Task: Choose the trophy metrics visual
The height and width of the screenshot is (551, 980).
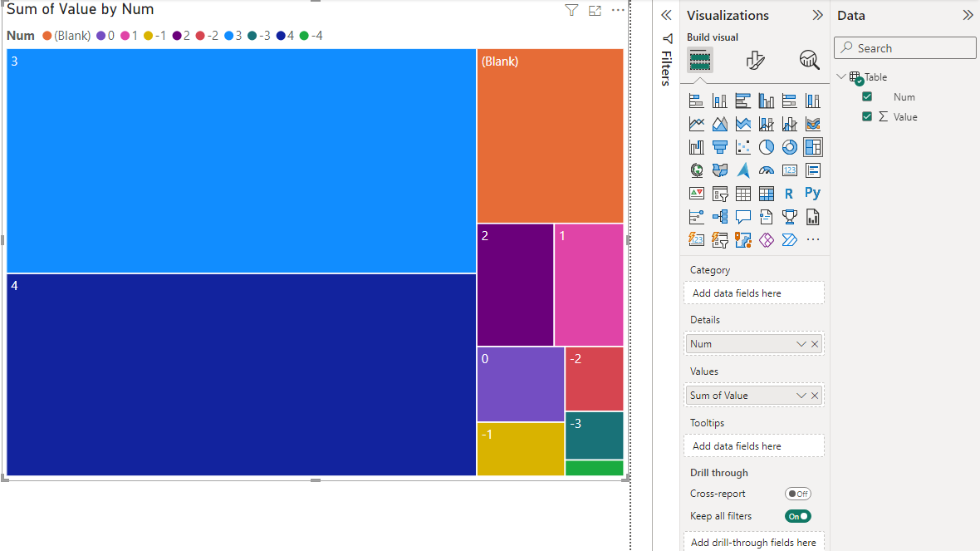Action: 789,217
